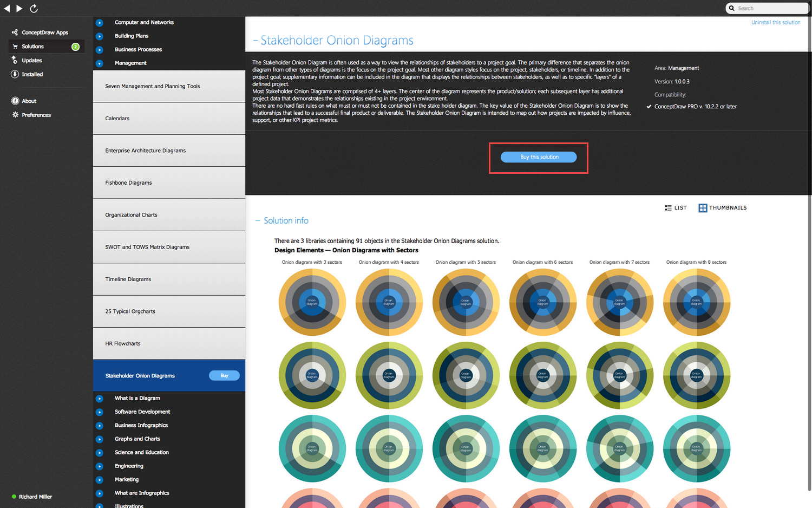Click the ConceptDraw Apps icon
The width and height of the screenshot is (812, 508).
15,32
